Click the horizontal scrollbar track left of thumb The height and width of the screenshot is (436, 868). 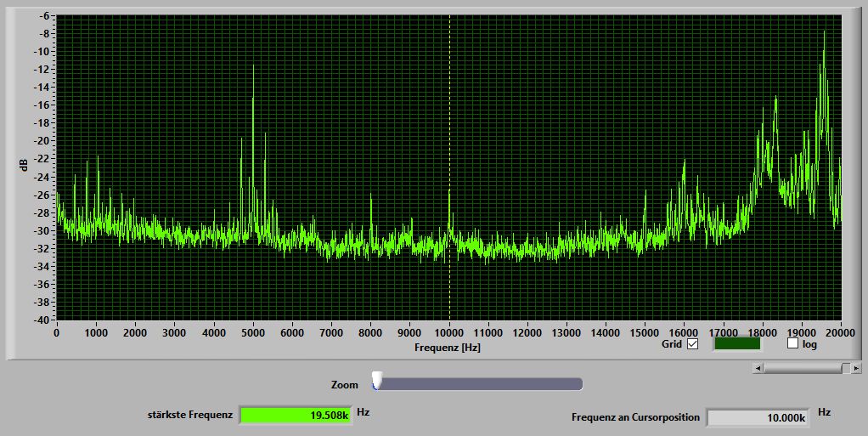[x=802, y=368]
